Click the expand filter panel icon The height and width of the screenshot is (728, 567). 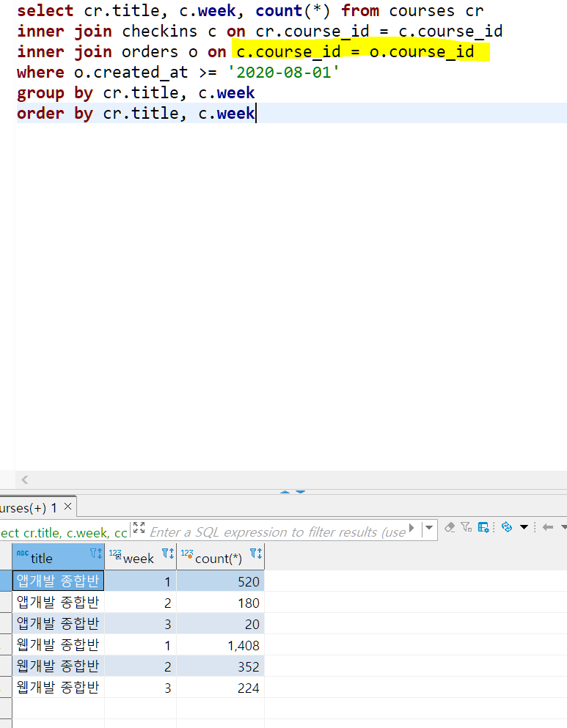tap(139, 528)
